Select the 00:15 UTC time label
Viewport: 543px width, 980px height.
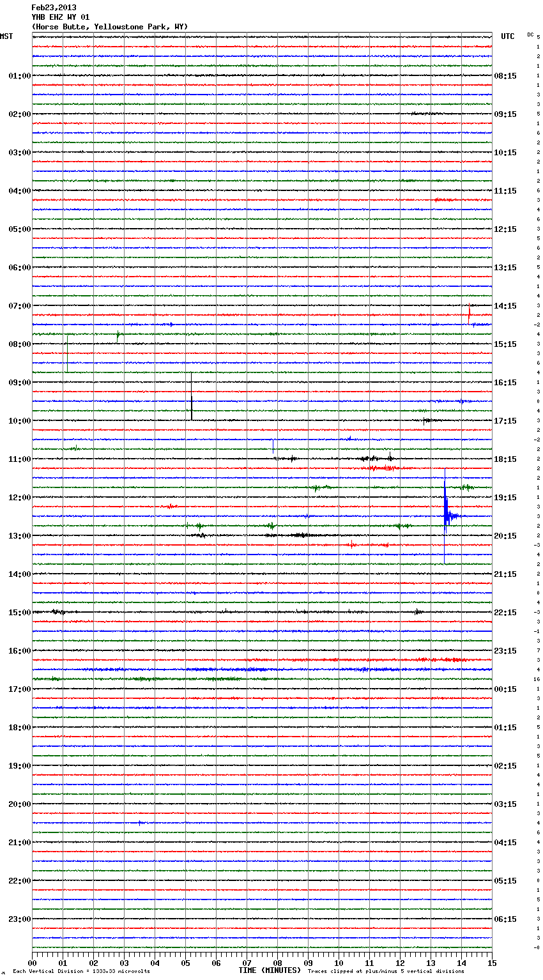coord(505,689)
